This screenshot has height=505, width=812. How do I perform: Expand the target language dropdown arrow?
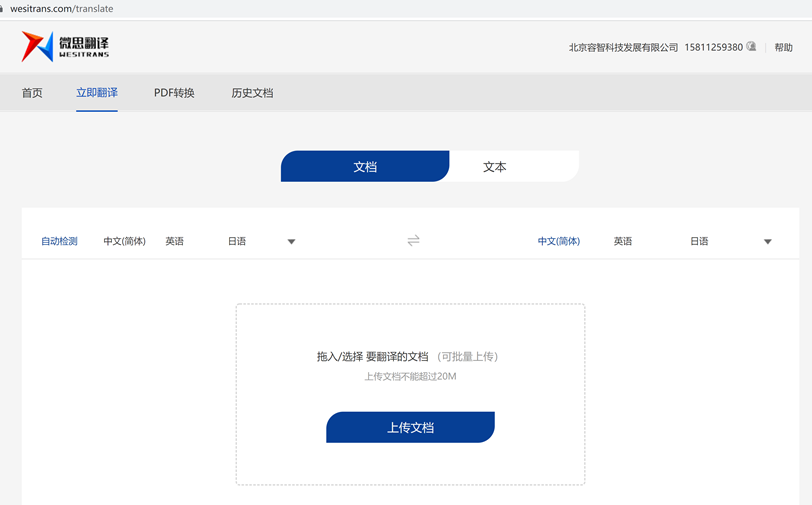[768, 242]
